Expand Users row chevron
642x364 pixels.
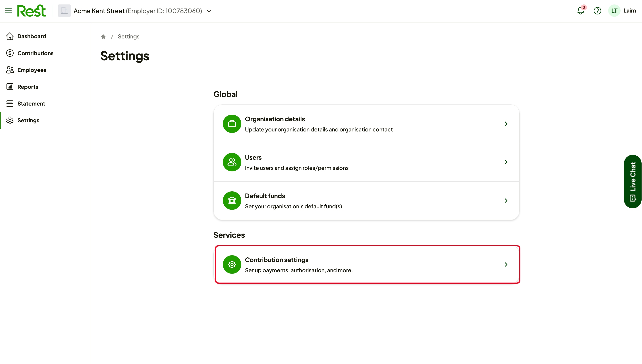(506, 162)
